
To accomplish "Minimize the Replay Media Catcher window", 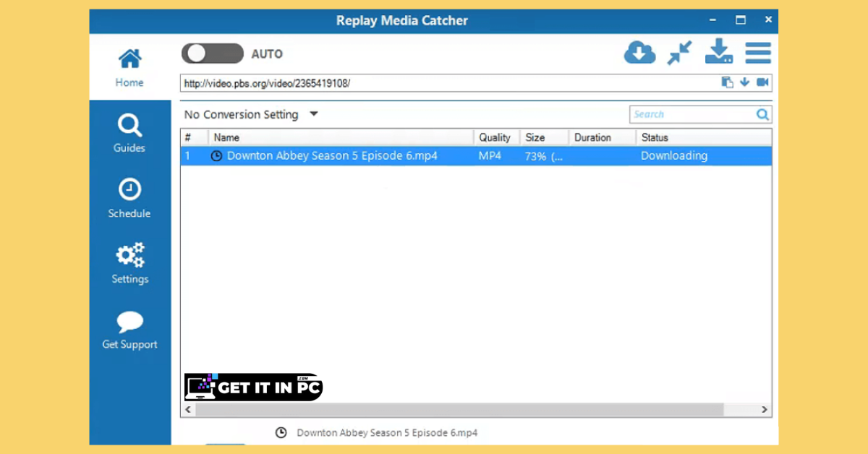I will tap(712, 20).
